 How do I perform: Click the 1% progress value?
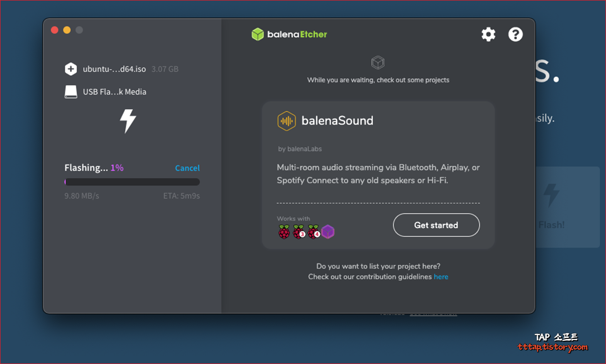point(117,168)
